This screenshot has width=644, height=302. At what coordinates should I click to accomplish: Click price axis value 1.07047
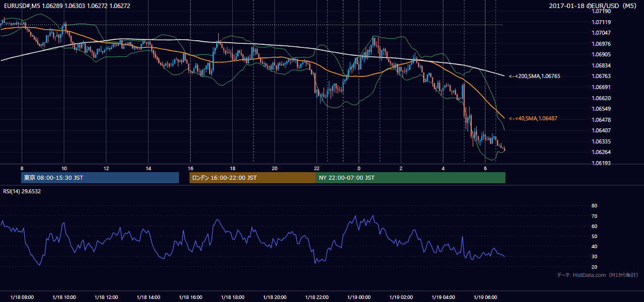pos(602,33)
